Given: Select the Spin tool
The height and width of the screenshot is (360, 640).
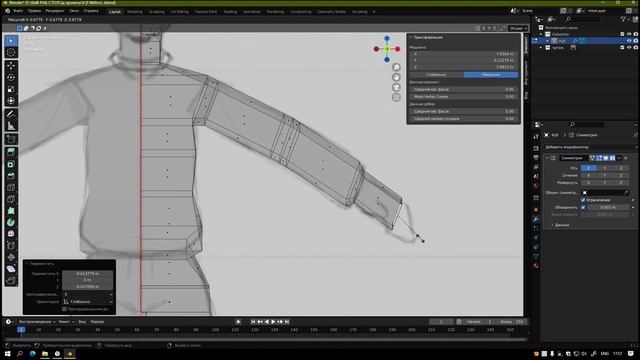Looking at the screenshot, I should (11, 222).
